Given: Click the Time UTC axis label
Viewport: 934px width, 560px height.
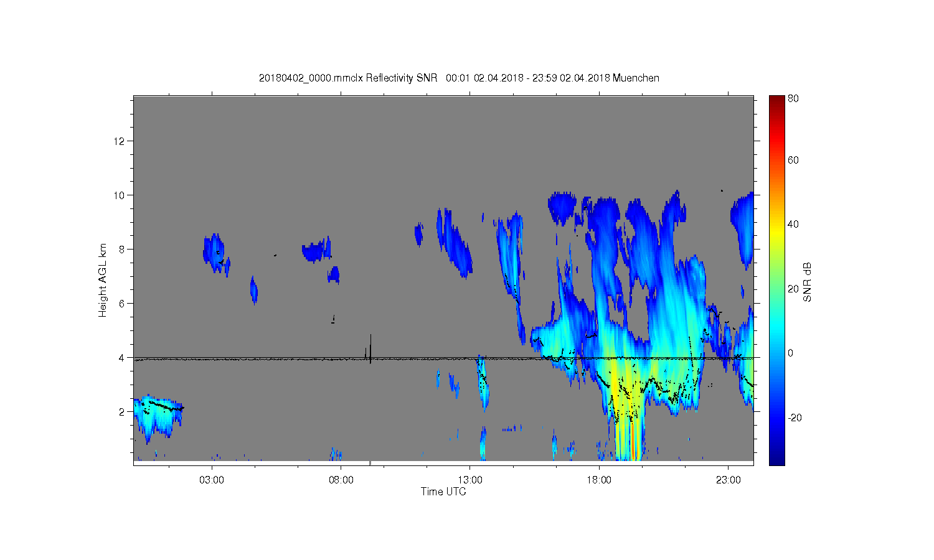Looking at the screenshot, I should 443,492.
